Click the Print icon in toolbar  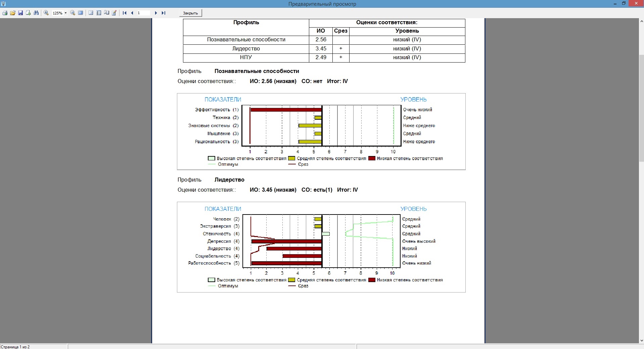tap(5, 13)
